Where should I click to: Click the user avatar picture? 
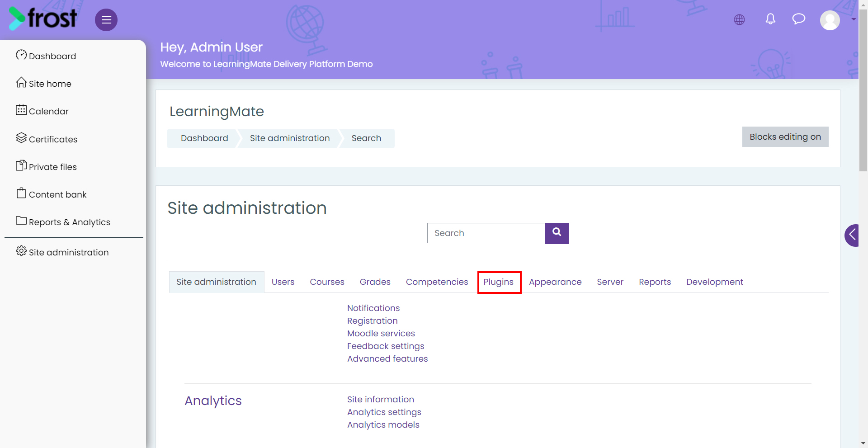830,20
